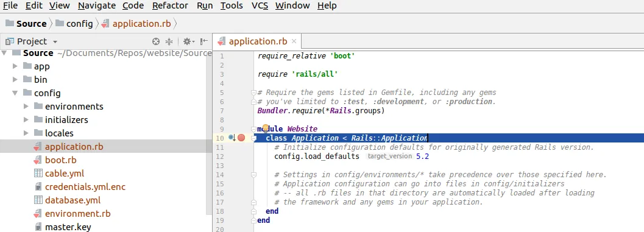Screen dimensions: 644x232
Task: Click fold marker at line 18 end
Action: (254, 211)
